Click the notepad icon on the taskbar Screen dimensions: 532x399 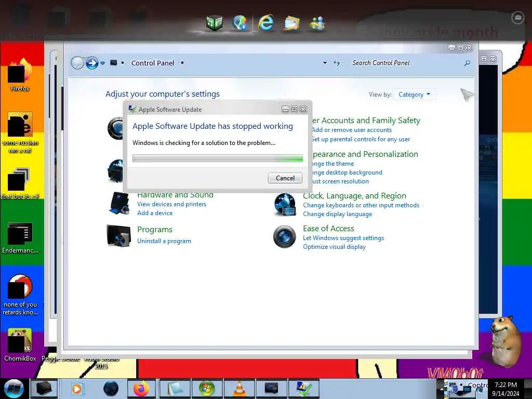174,389
